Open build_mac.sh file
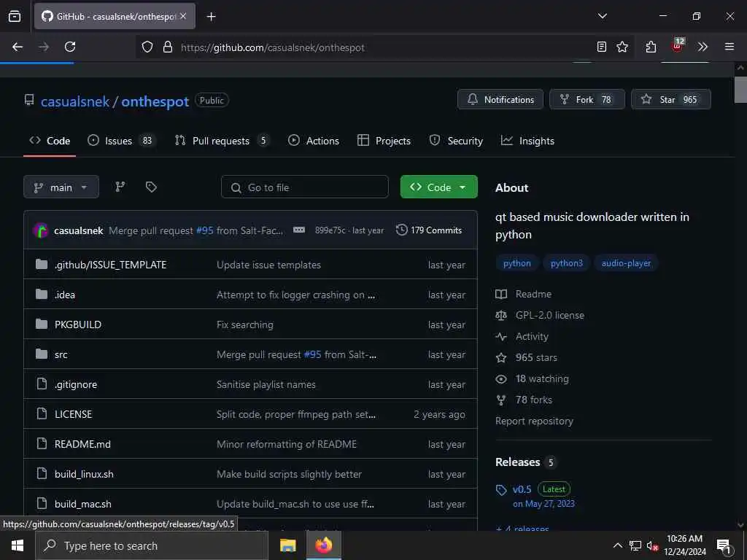Screen dimensions: 747x560 pyautogui.click(x=83, y=504)
